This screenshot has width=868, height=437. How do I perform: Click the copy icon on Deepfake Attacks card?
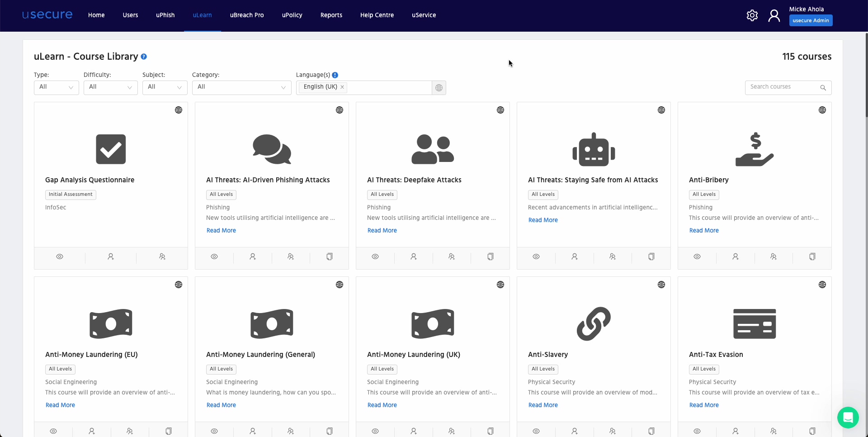[491, 257]
